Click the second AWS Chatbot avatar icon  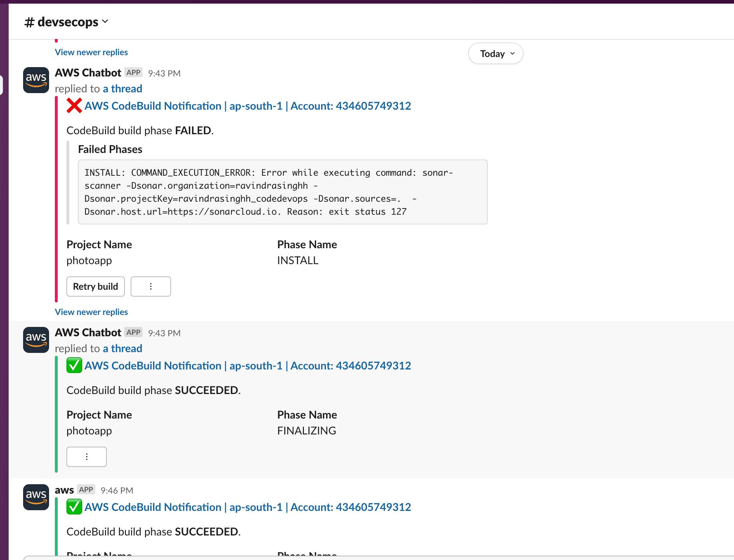tap(36, 340)
